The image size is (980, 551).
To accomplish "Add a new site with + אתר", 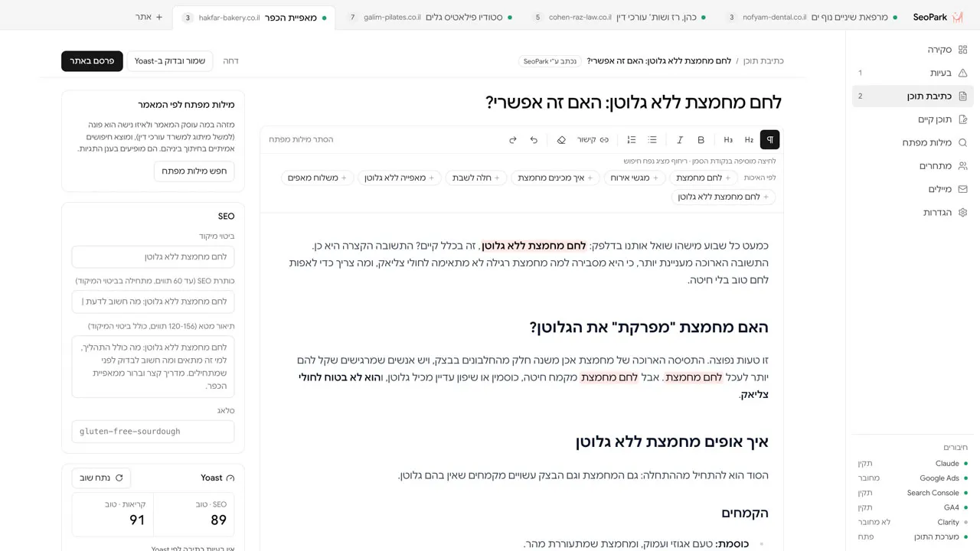I will tap(149, 17).
